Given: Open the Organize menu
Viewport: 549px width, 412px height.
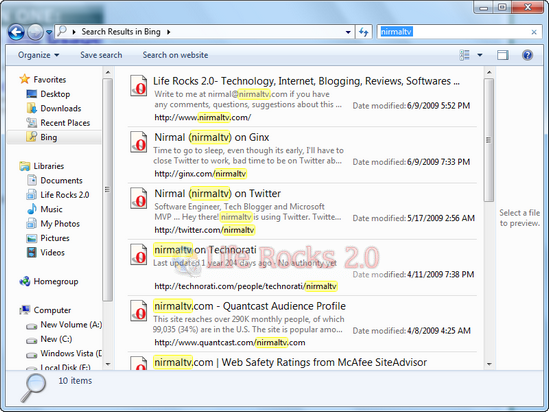Looking at the screenshot, I should pyautogui.click(x=39, y=55).
